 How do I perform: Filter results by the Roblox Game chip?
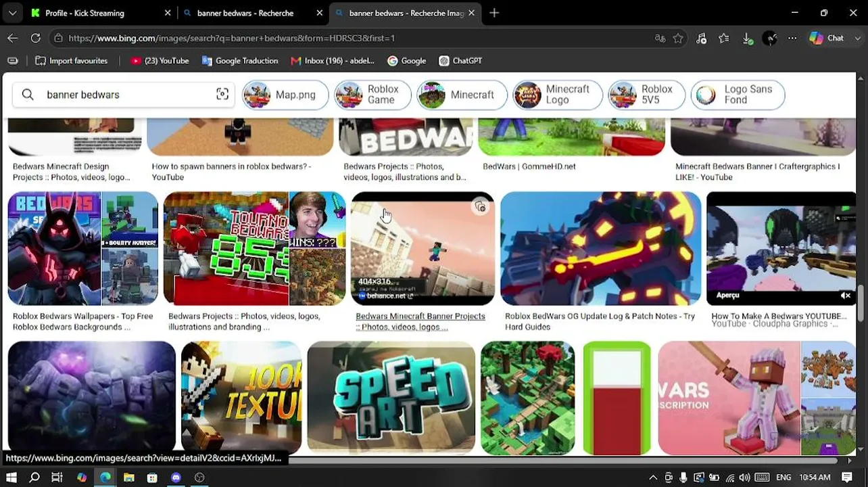pyautogui.click(x=372, y=95)
